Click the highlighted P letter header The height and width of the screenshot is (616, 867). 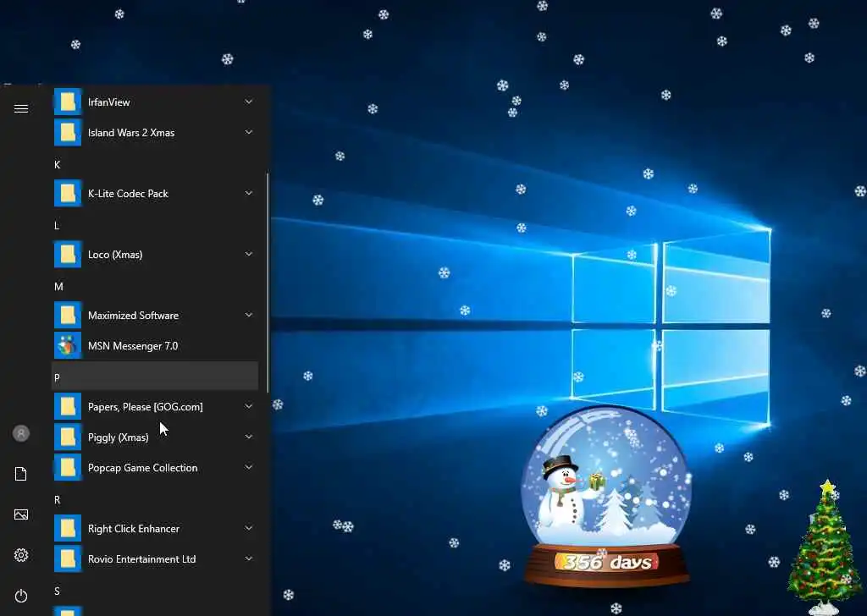point(155,377)
